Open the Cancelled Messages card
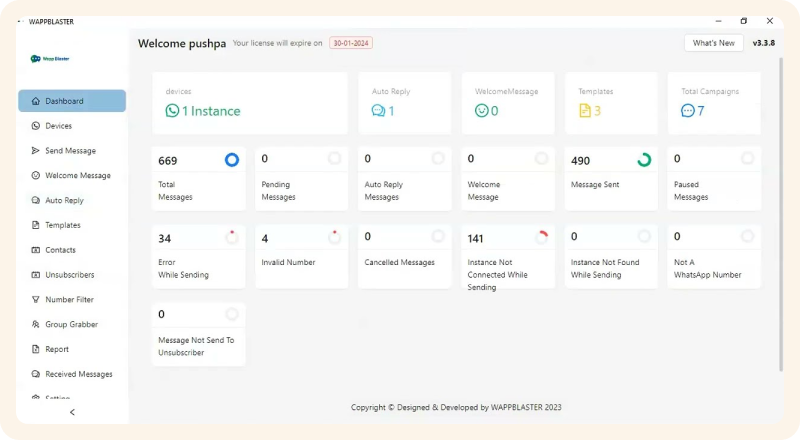The image size is (800, 440). point(405,257)
